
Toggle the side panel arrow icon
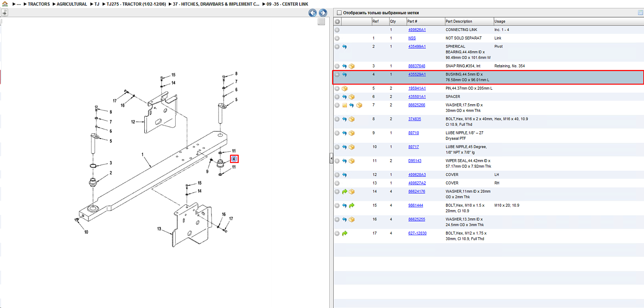[x=4, y=13]
